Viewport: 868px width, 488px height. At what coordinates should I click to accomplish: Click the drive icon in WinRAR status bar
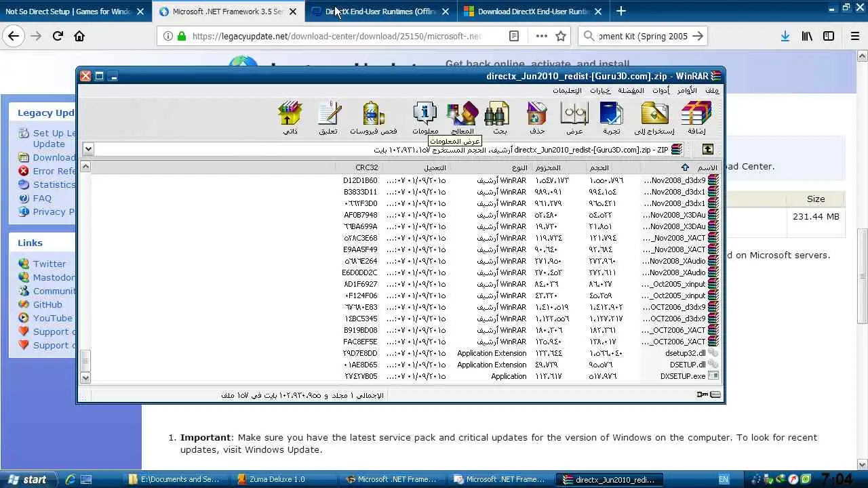coord(715,394)
